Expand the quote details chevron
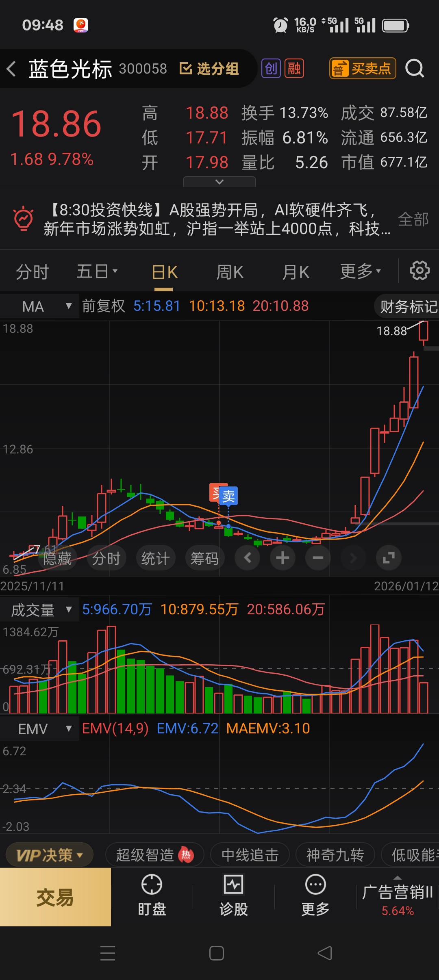439x980 pixels. [219, 182]
